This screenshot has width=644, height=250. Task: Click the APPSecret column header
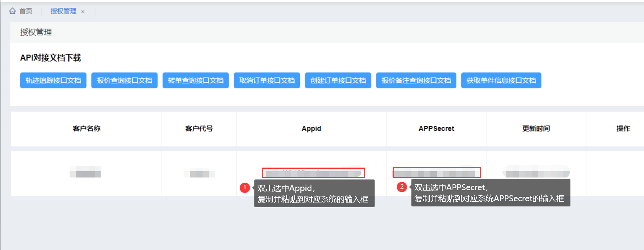(x=436, y=128)
